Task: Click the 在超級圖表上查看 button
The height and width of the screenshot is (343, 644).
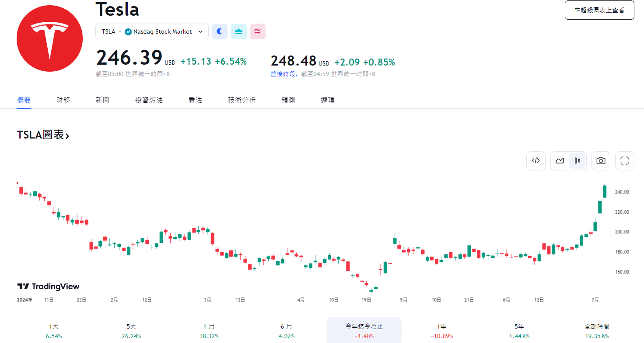Action: (599, 10)
